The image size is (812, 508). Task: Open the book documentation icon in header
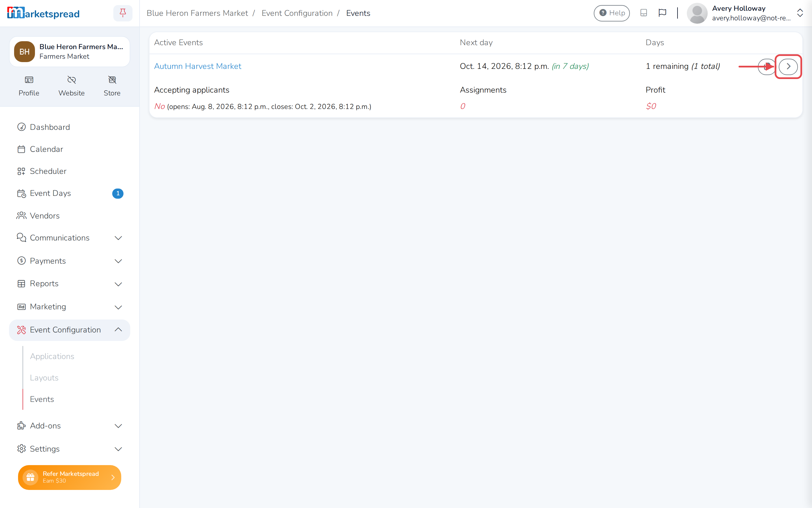point(644,13)
